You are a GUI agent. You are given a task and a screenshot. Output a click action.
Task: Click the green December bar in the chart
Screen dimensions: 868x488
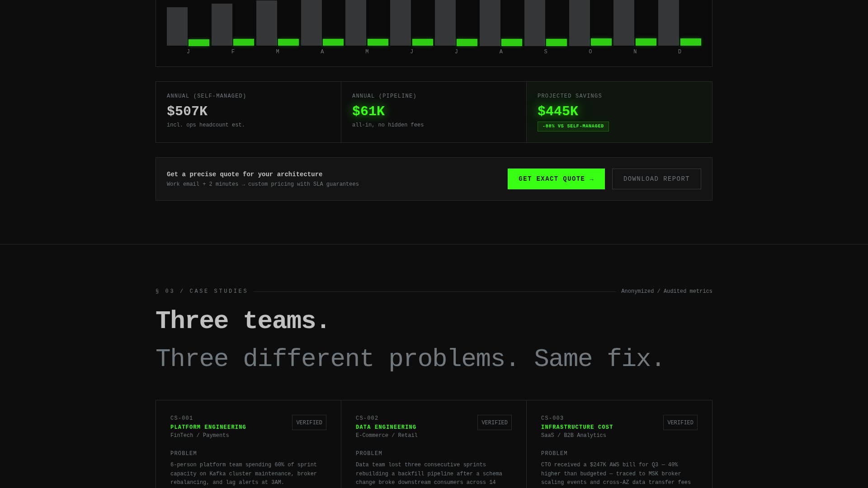click(691, 42)
